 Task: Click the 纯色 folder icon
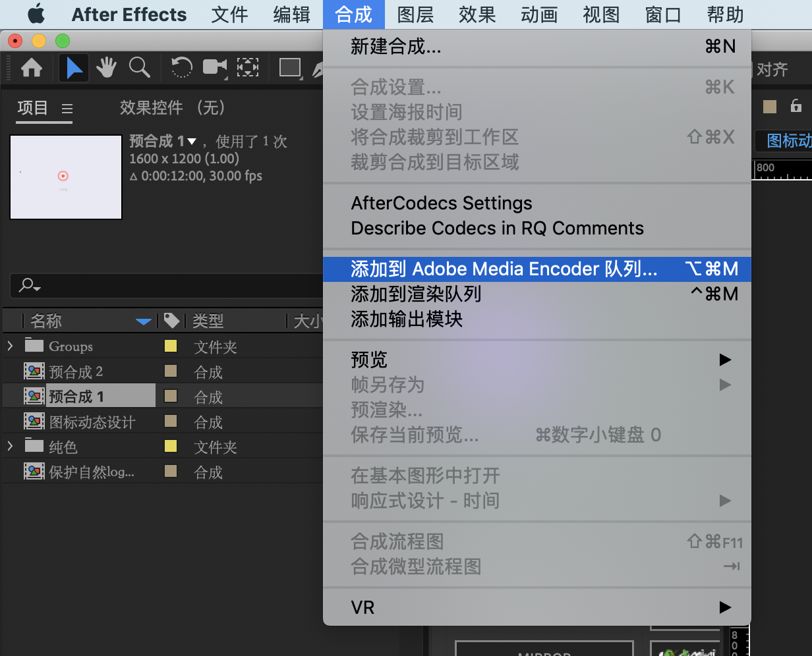click(x=34, y=447)
